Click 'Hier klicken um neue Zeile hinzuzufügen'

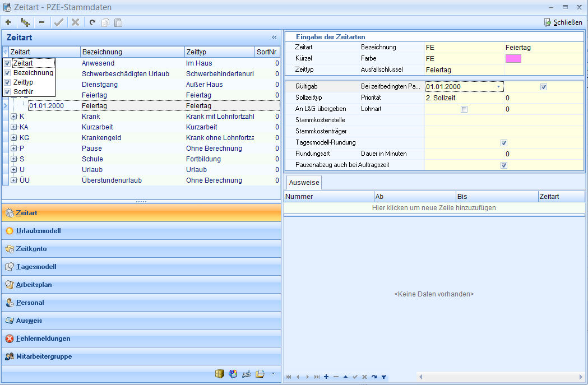pyautogui.click(x=434, y=208)
